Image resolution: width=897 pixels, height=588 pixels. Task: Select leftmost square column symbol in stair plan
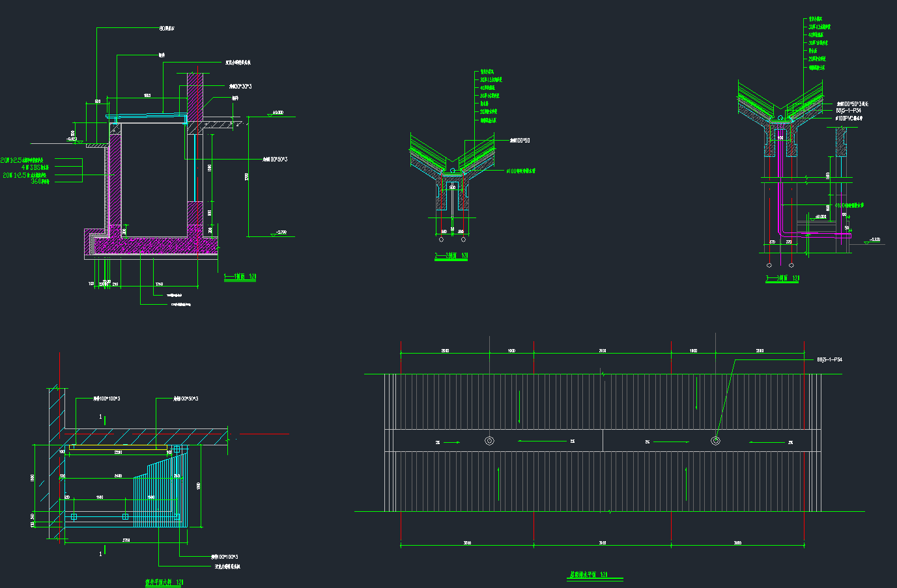(x=74, y=516)
